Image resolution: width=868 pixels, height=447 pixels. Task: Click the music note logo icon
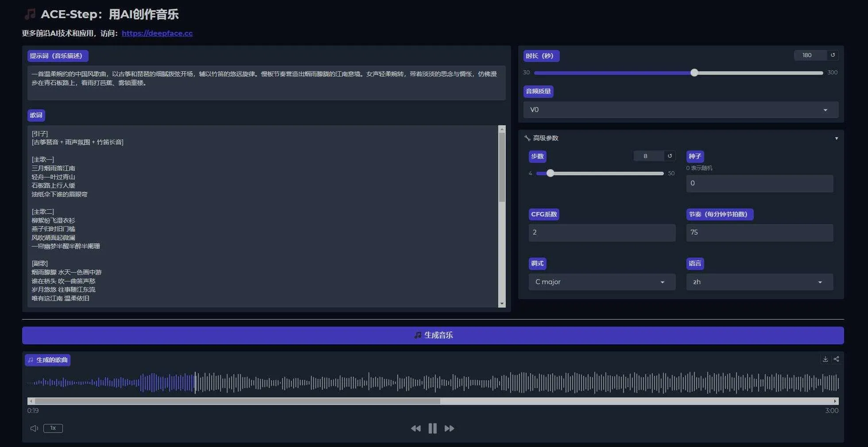point(29,14)
